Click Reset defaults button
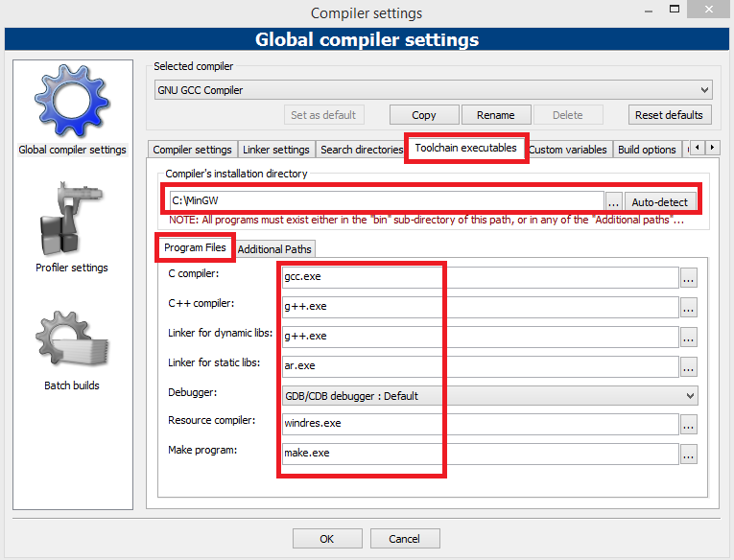This screenshot has height=560, width=734. click(670, 115)
